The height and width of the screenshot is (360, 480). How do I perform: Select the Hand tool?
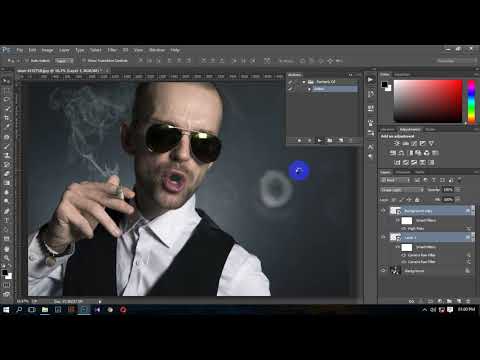tap(6, 249)
